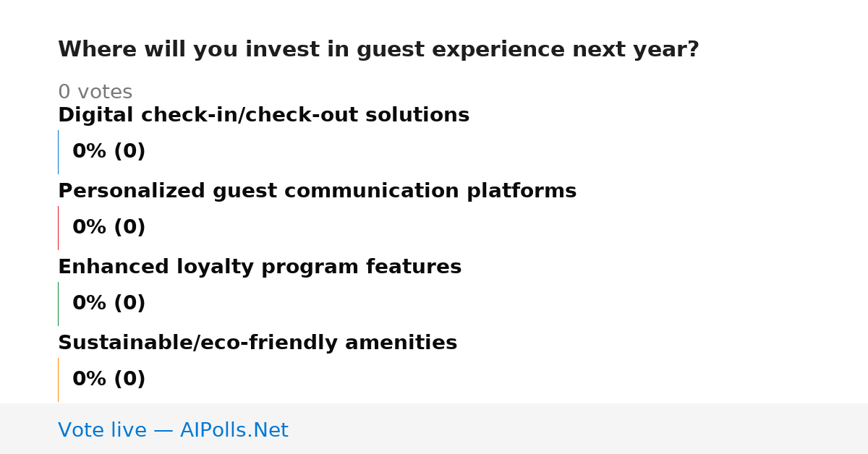Click the orange result bar for eco-friendly amenities

click(58, 380)
